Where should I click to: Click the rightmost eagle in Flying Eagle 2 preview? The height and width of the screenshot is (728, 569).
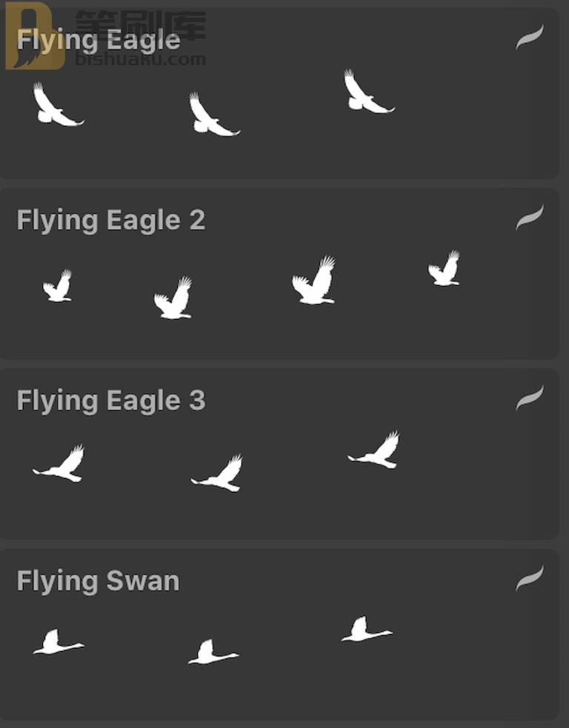click(444, 268)
